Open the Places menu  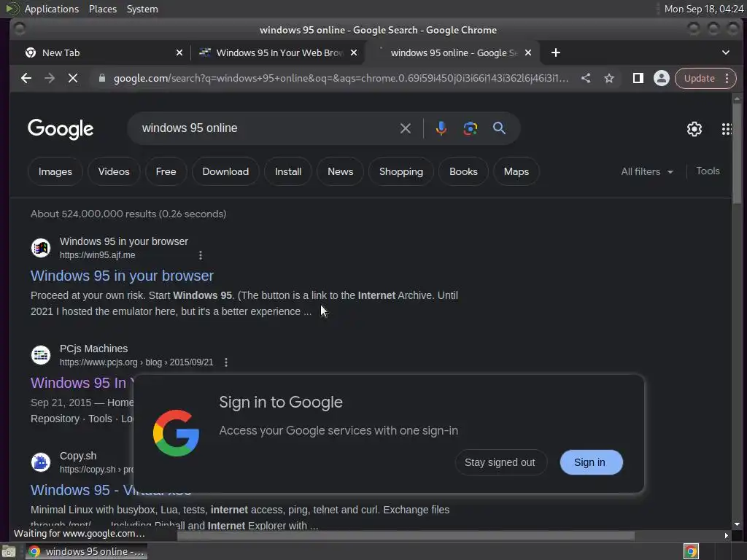(102, 9)
